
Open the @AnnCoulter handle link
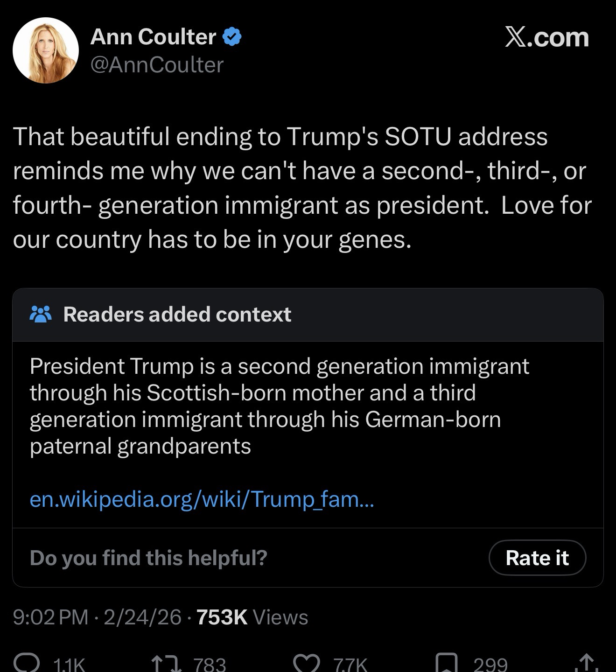point(157,65)
